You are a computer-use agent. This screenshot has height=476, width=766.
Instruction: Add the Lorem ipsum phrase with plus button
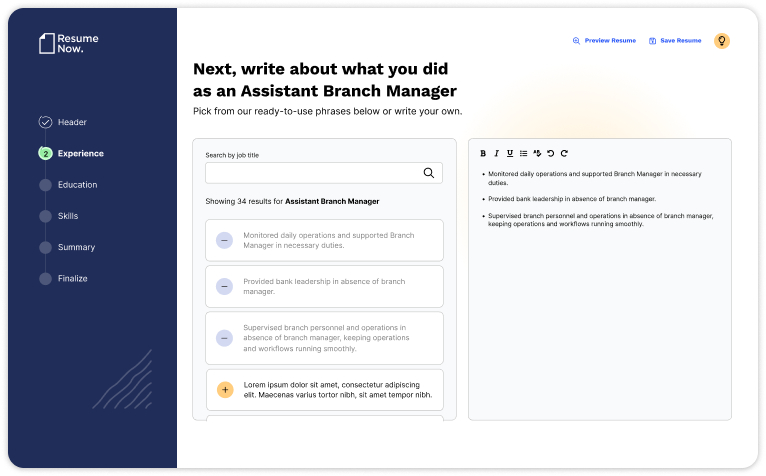click(224, 389)
